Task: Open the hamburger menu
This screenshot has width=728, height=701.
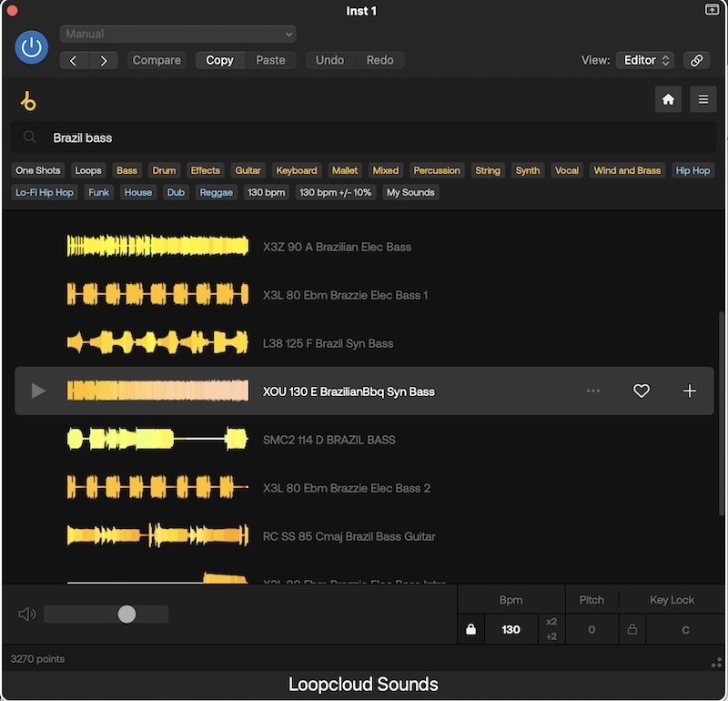Action: point(703,99)
